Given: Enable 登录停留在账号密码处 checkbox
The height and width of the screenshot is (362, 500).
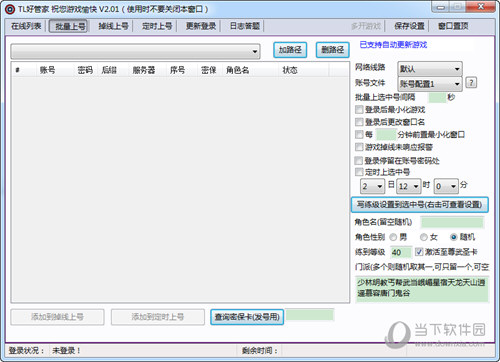Looking at the screenshot, I should pyautogui.click(x=359, y=161).
